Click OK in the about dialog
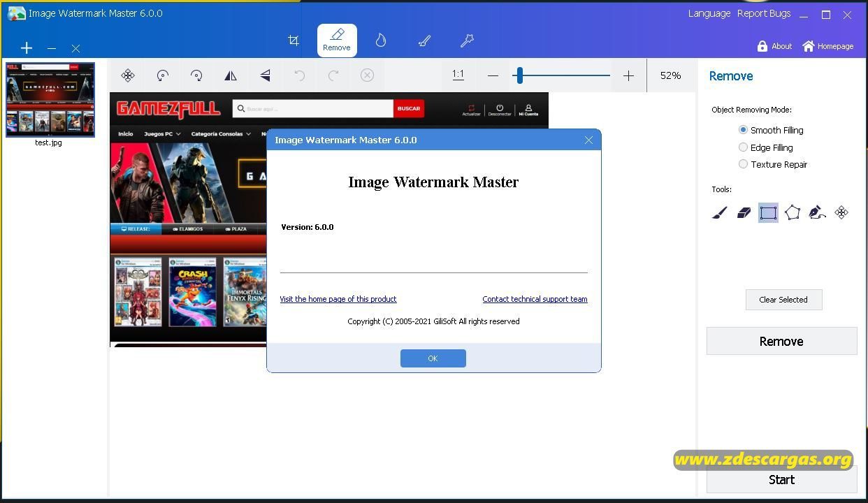 (x=433, y=358)
